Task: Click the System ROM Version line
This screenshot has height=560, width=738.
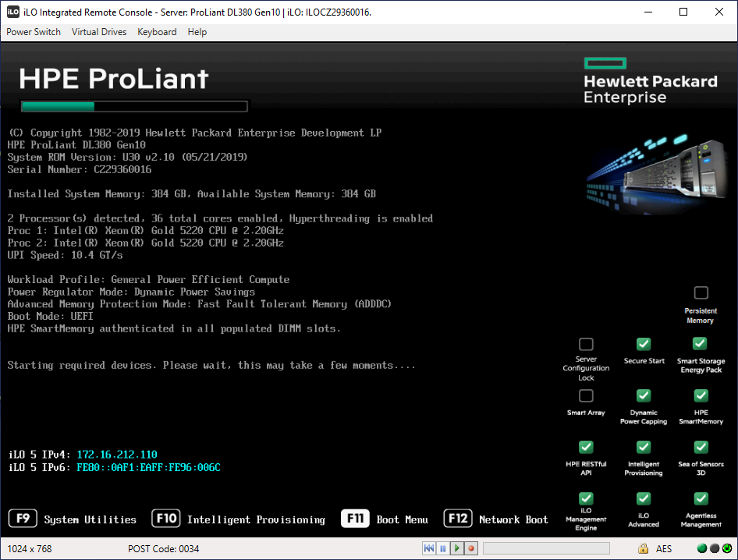Action: 127,158
